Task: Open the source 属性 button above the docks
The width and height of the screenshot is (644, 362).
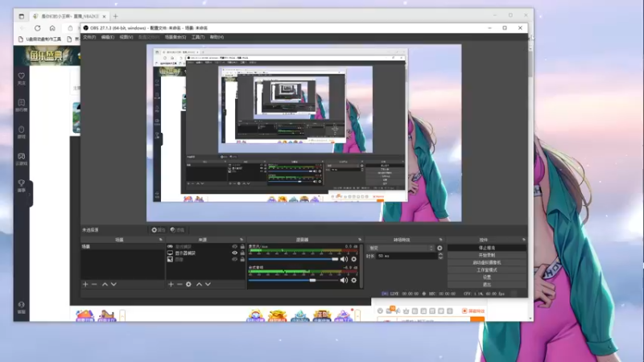Action: (x=158, y=230)
